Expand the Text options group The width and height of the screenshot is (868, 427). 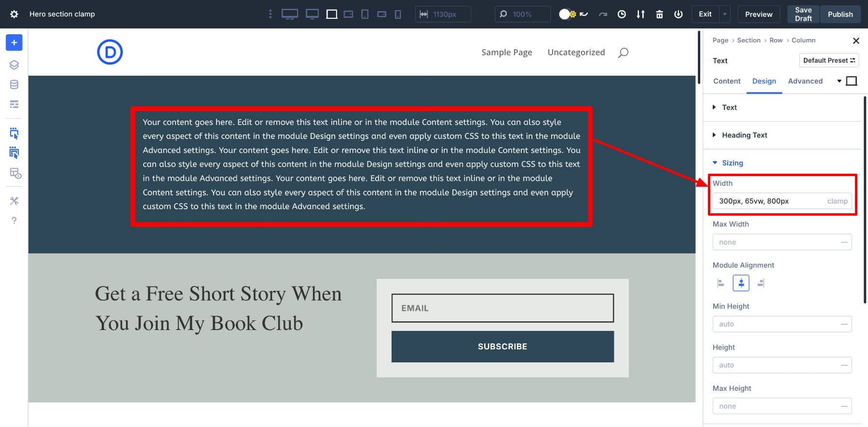pyautogui.click(x=729, y=107)
